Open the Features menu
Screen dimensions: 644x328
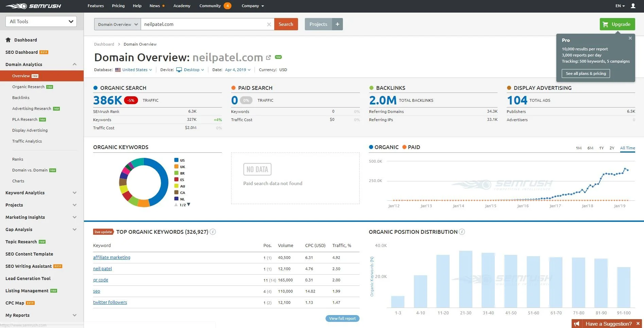[95, 6]
